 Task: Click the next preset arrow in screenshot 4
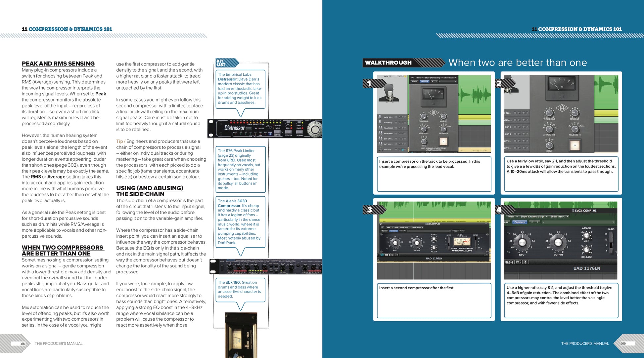point(537,222)
